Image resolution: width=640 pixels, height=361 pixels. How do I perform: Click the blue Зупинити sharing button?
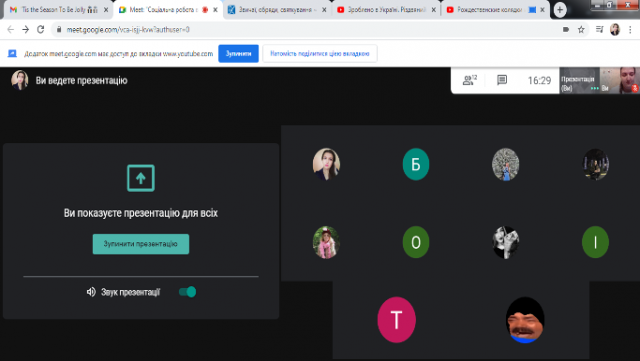pos(238,53)
